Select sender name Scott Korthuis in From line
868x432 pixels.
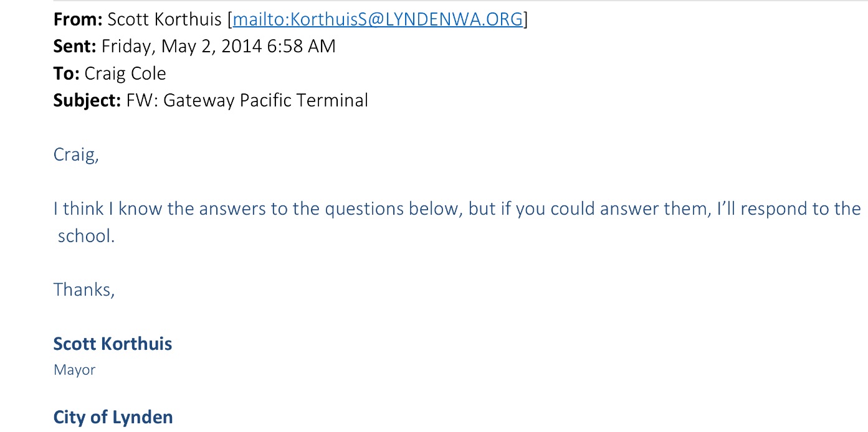point(165,20)
